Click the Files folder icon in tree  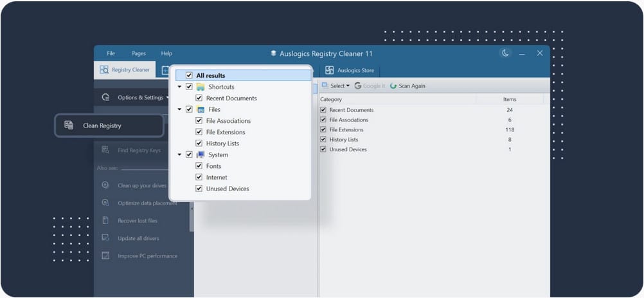[x=201, y=109]
